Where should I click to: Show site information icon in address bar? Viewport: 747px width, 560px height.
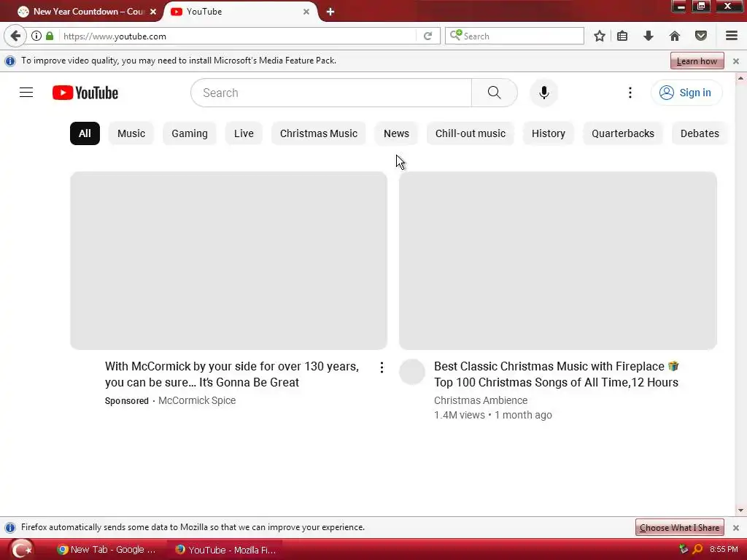click(36, 36)
